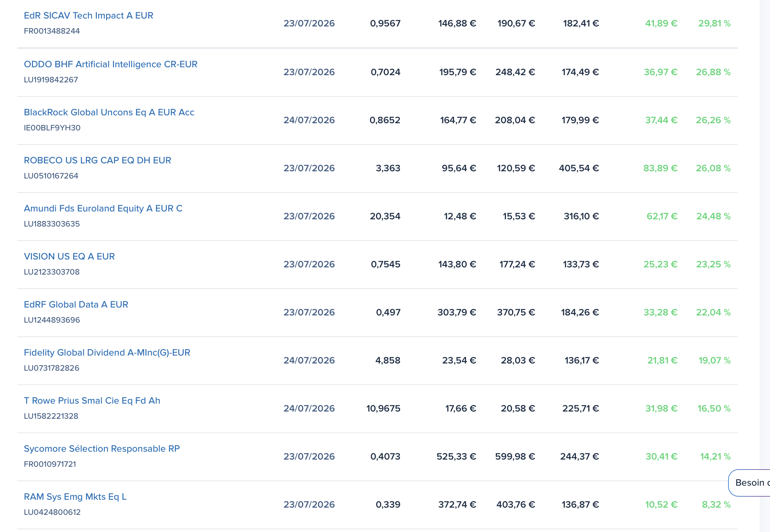Select ISIN code LU2123303708
Screen dimensions: 770x532
pos(52,272)
